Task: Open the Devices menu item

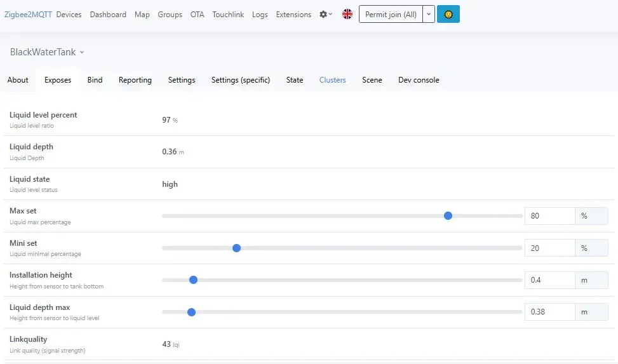Action: [x=69, y=15]
